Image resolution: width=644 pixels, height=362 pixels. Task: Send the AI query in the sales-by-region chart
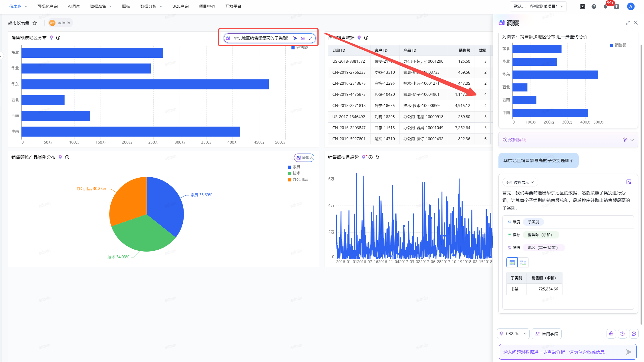pos(295,38)
